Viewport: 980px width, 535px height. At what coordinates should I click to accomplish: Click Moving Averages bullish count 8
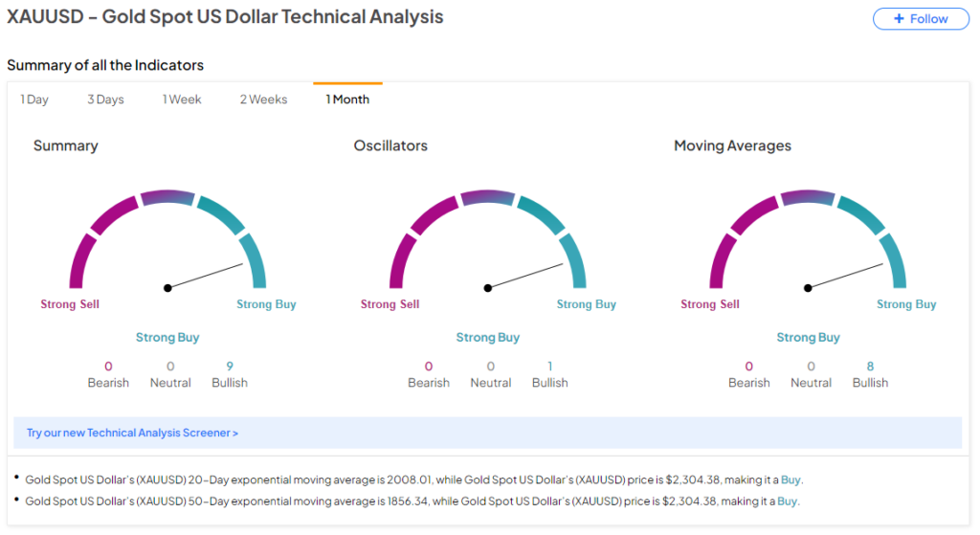click(870, 367)
